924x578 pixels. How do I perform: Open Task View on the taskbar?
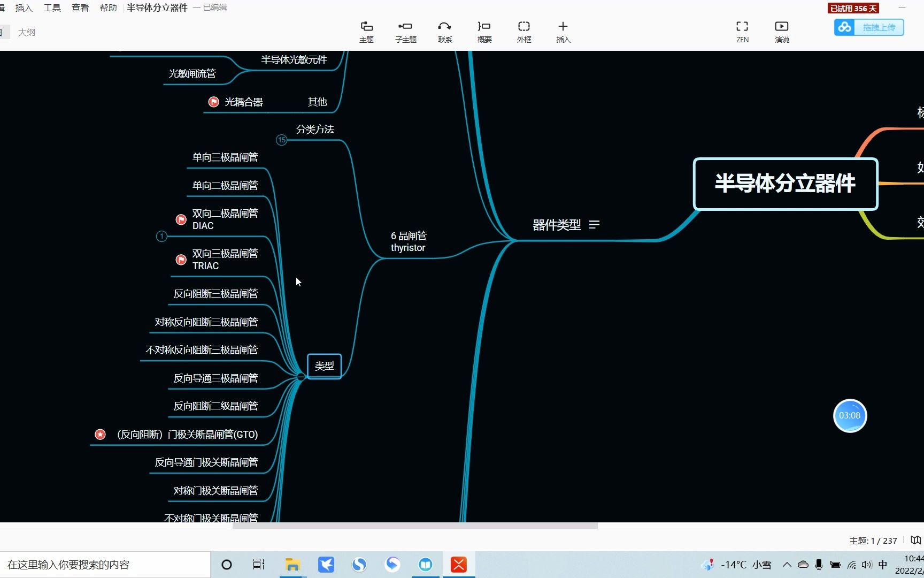pyautogui.click(x=259, y=565)
